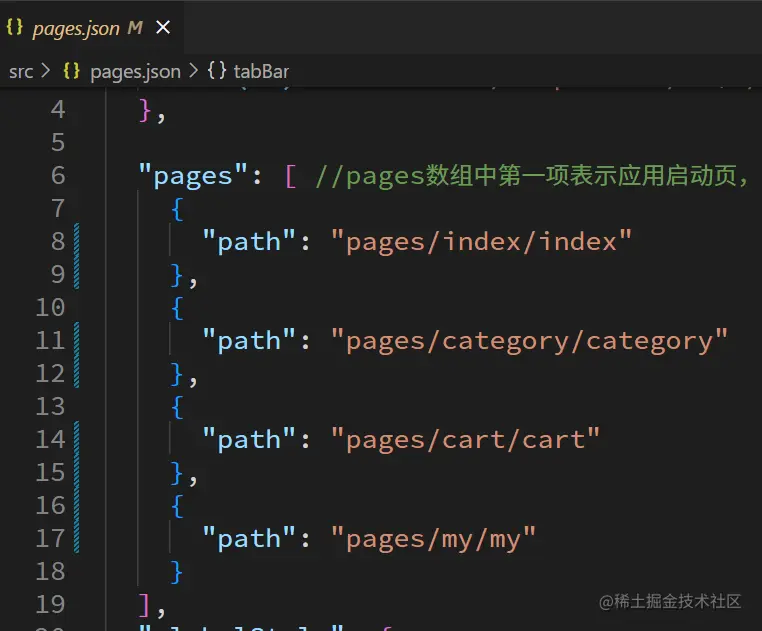762x631 pixels.
Task: Open pages.json breadcrumb segment
Action: coord(135,71)
